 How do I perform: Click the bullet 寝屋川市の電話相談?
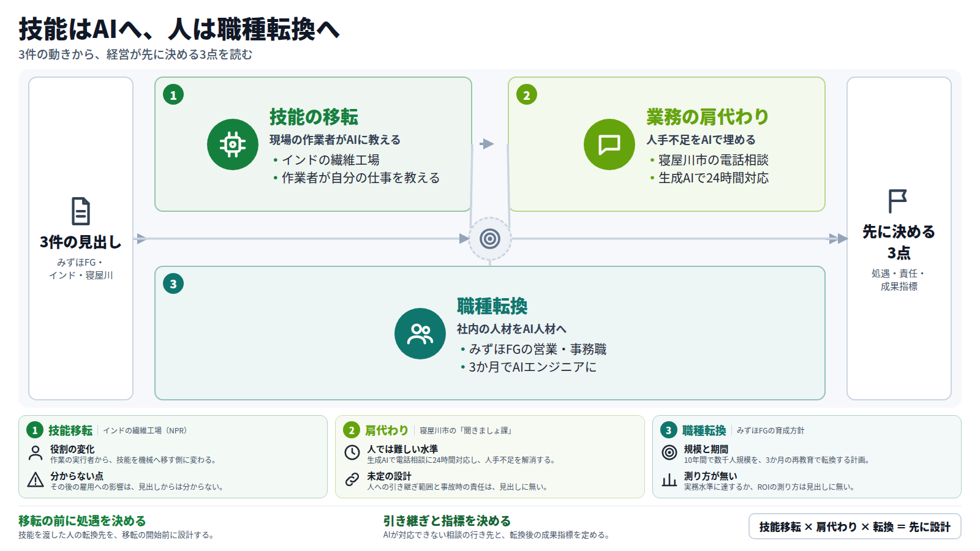[x=713, y=160]
